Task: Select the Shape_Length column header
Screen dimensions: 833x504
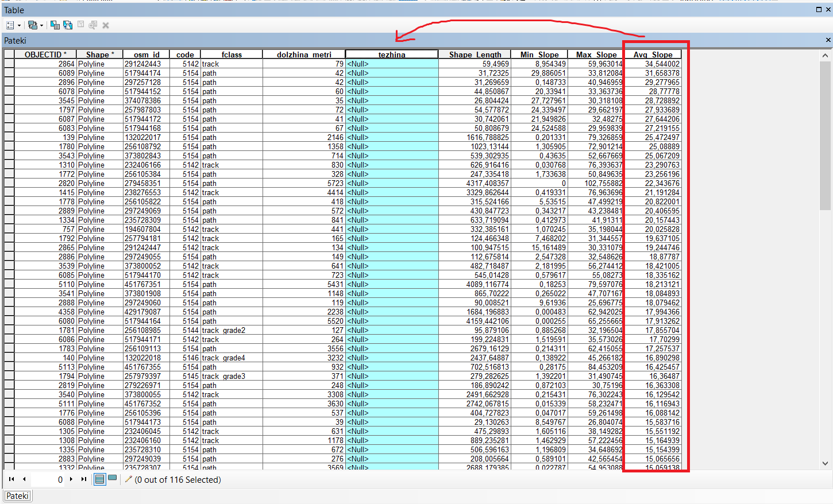Action: tap(475, 55)
